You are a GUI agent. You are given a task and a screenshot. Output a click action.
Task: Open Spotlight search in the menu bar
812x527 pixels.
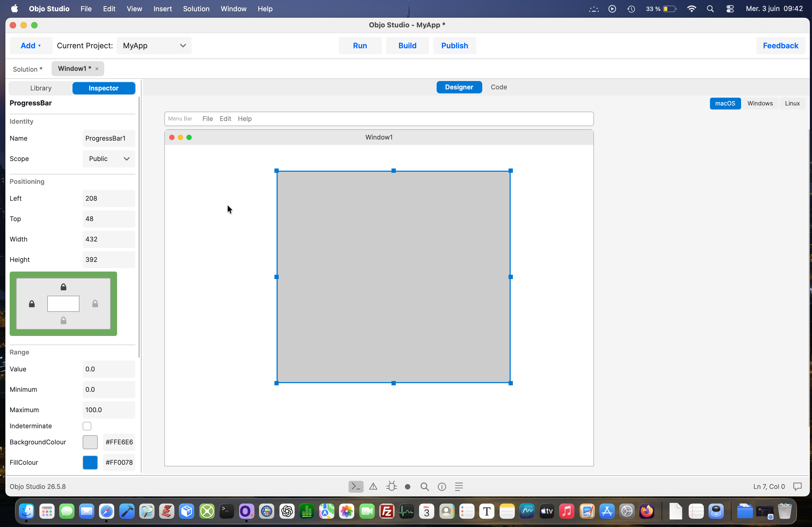tap(710, 9)
